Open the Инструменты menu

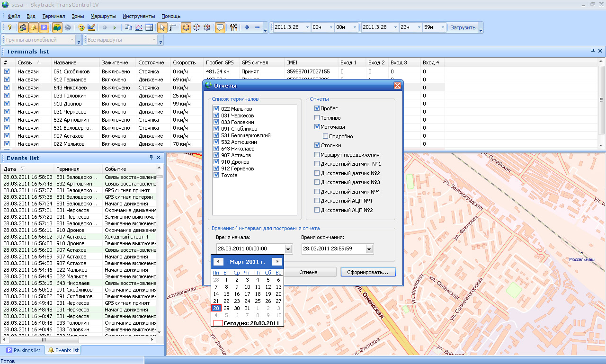[139, 16]
